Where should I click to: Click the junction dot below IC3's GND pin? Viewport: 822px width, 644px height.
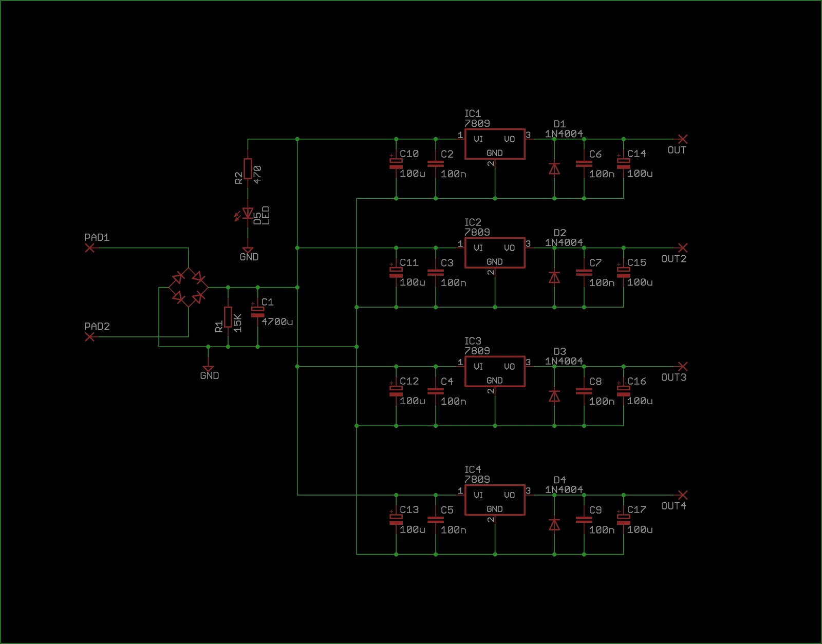point(495,425)
